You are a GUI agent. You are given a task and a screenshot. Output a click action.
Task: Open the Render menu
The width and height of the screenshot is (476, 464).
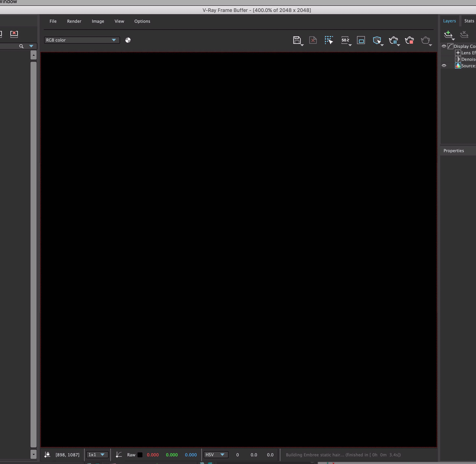[x=74, y=21]
